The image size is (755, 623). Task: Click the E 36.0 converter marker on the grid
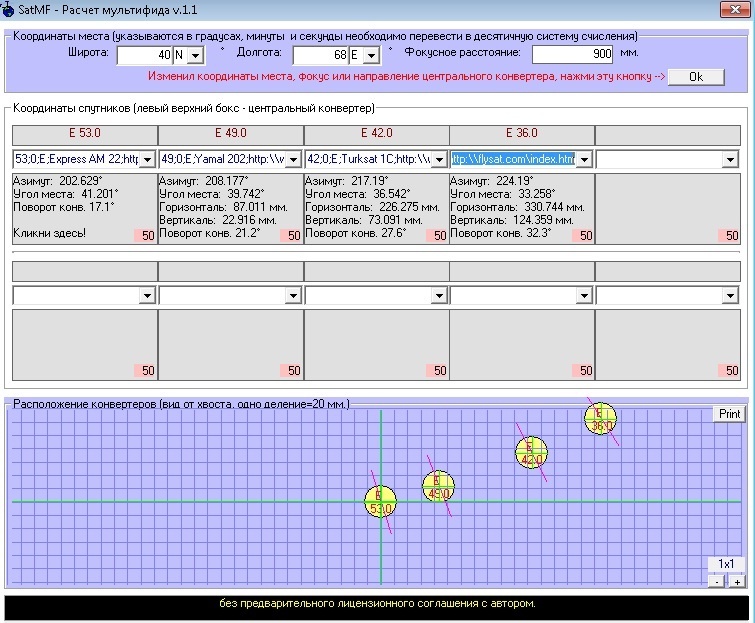[x=600, y=419]
